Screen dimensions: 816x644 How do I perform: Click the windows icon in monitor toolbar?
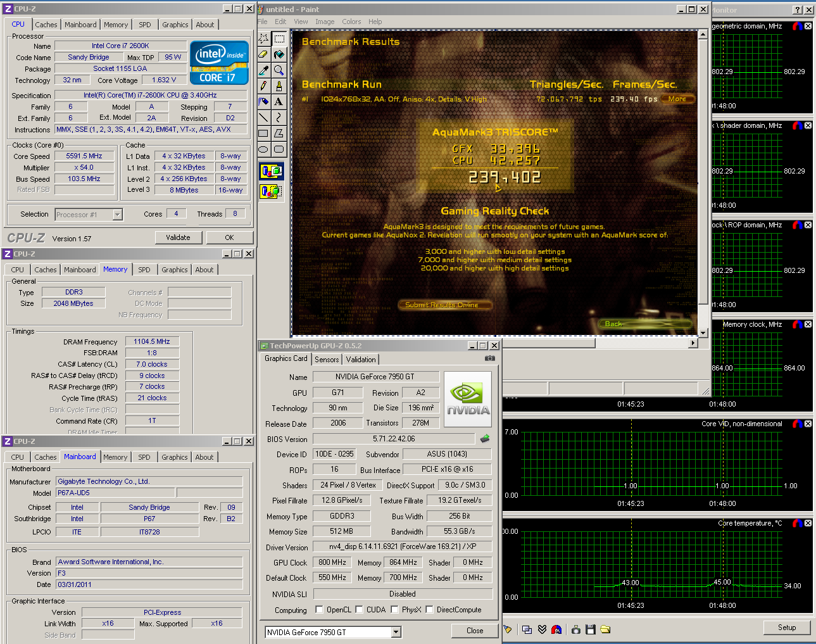527,629
